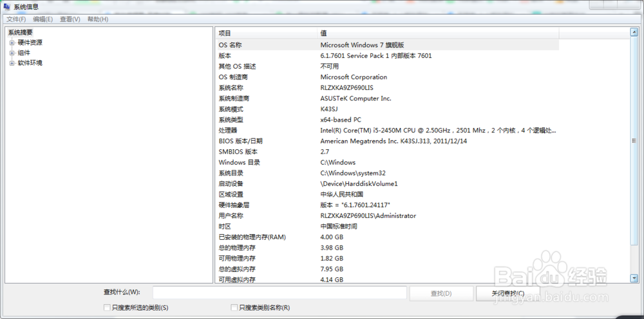Select the 总的虚拟内存 row
Screen dimensions: 644x319
click(x=387, y=269)
